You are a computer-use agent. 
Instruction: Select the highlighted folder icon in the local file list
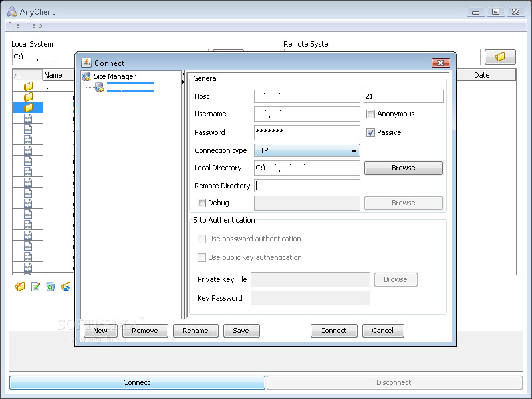tap(28, 108)
